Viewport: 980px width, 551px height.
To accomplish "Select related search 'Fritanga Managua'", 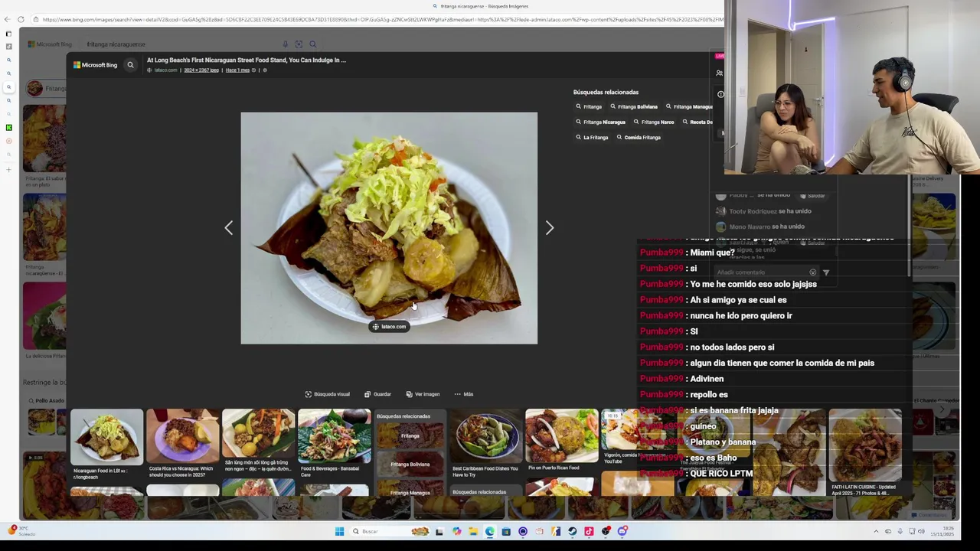I will [688, 107].
